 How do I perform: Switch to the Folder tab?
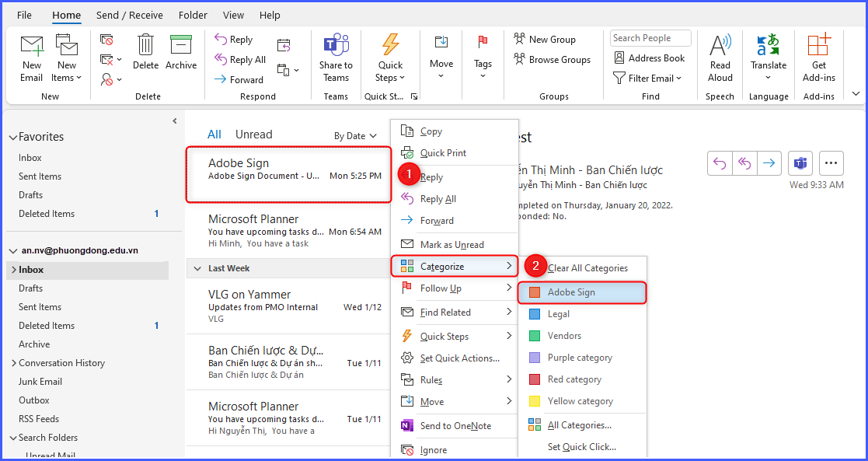click(x=193, y=15)
